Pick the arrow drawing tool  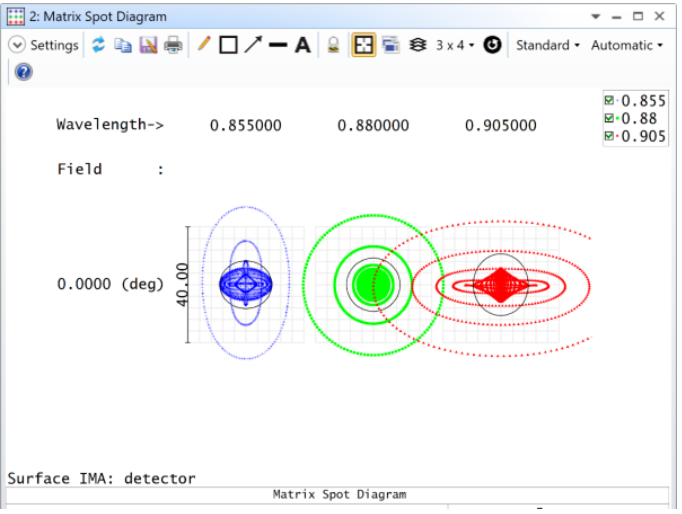coord(253,45)
